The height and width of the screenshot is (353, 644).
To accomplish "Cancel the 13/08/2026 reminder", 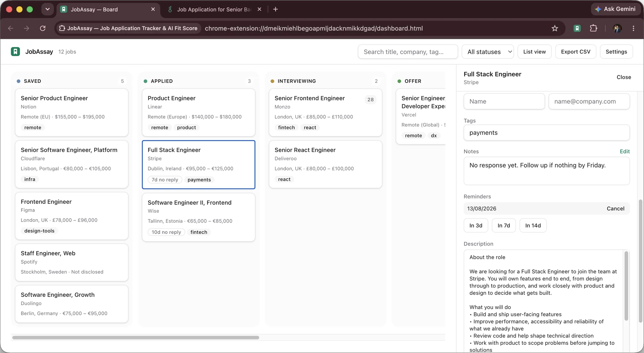I will pyautogui.click(x=615, y=209).
